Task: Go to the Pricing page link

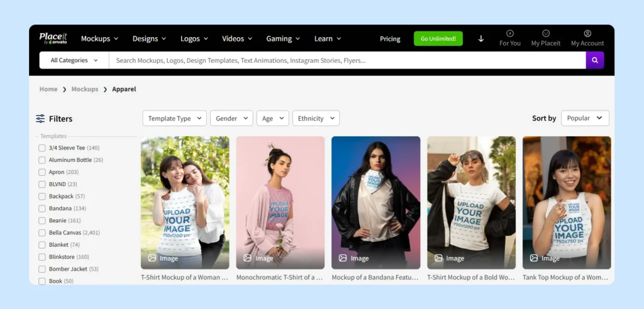Action: (x=390, y=39)
